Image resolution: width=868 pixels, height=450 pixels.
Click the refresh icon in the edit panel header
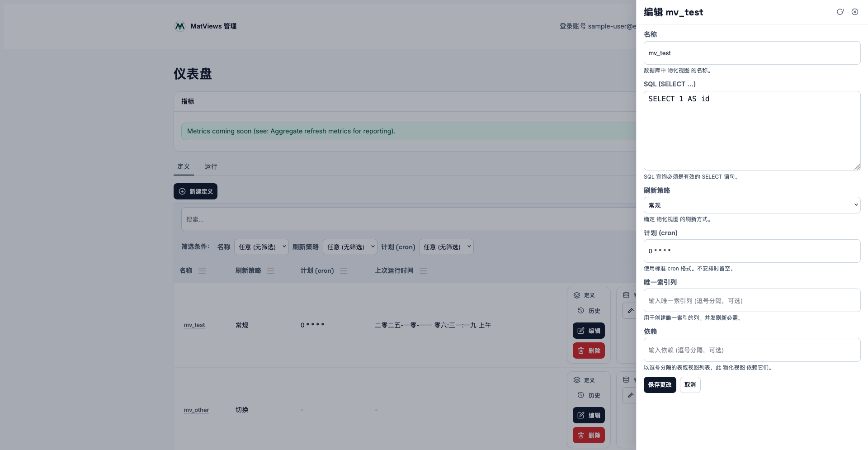(x=840, y=12)
